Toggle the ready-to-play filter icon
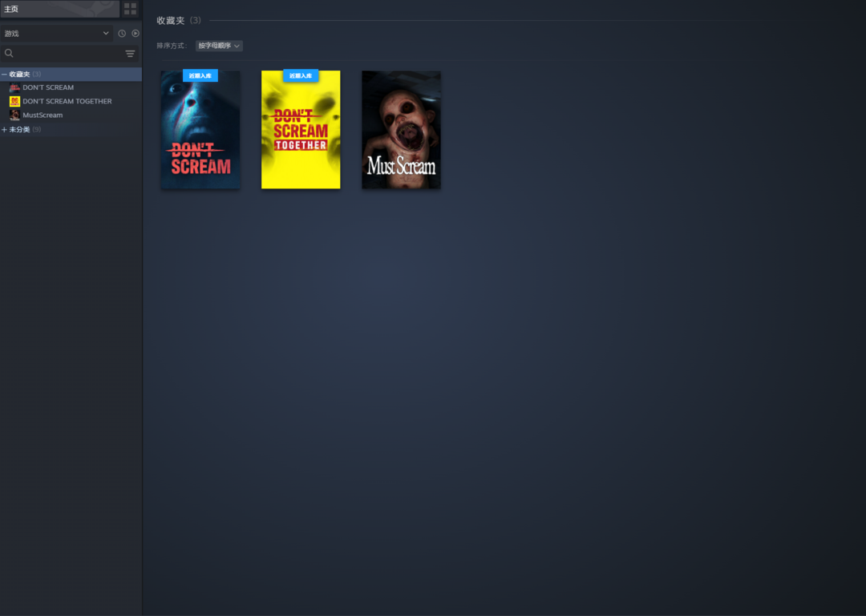The image size is (866, 616). coord(136,34)
